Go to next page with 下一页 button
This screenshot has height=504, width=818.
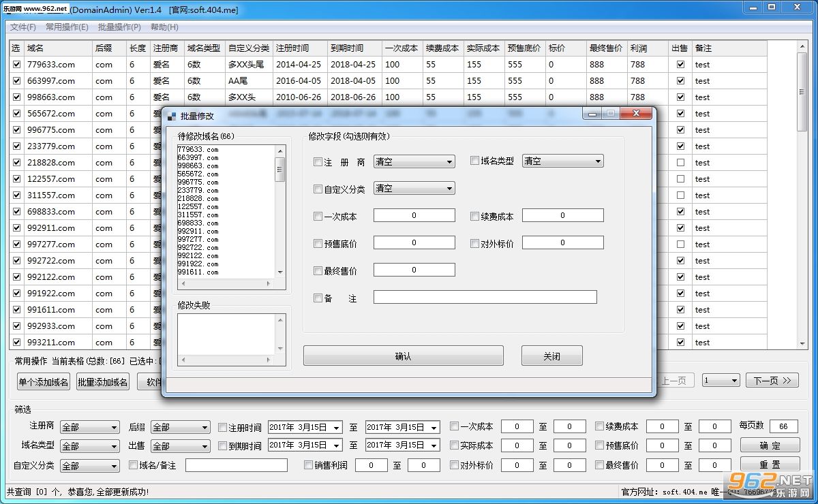pos(772,381)
